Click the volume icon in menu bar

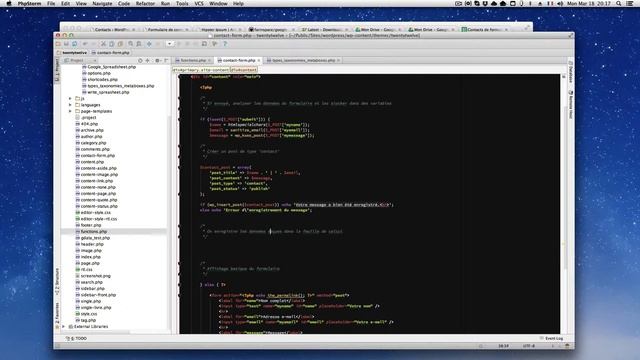click(560, 3)
